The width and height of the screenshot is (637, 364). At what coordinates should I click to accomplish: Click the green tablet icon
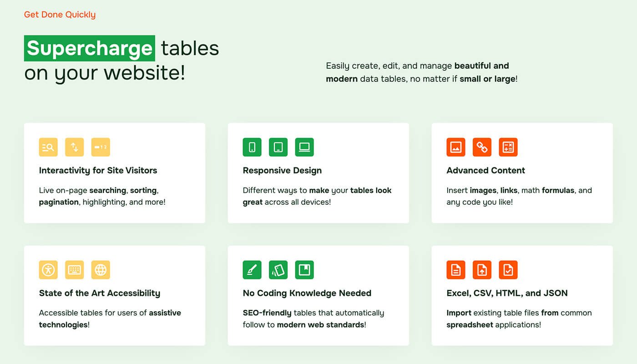pyautogui.click(x=278, y=147)
